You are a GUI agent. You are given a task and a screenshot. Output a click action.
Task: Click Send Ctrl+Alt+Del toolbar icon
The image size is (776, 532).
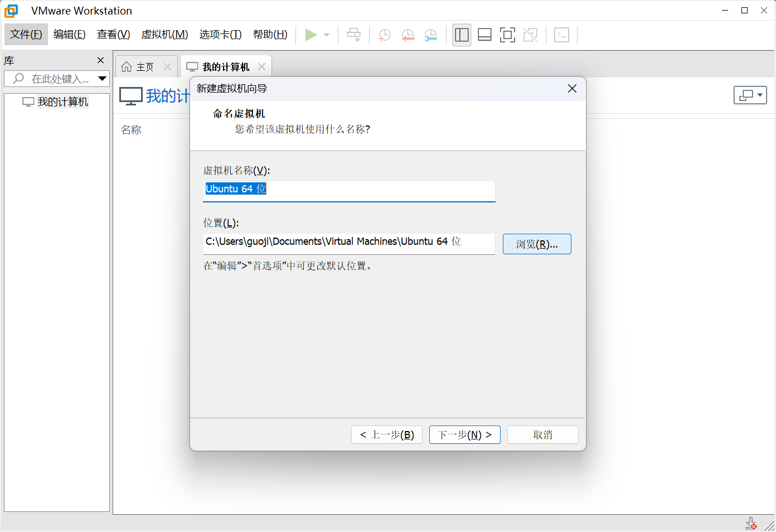tap(353, 35)
